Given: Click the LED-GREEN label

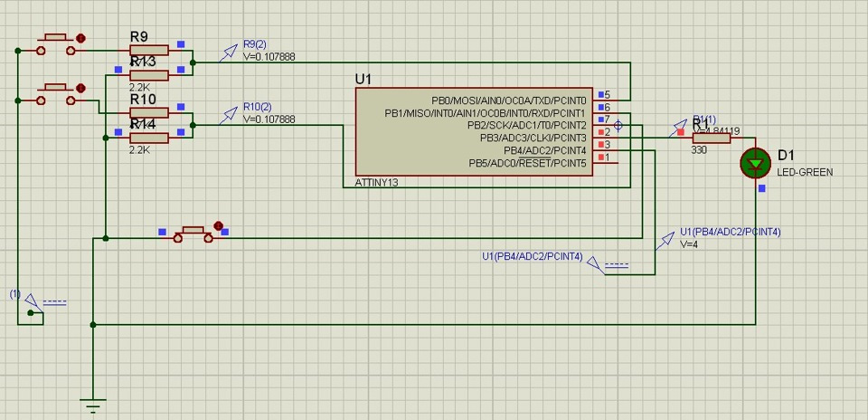Looking at the screenshot, I should point(805,172).
